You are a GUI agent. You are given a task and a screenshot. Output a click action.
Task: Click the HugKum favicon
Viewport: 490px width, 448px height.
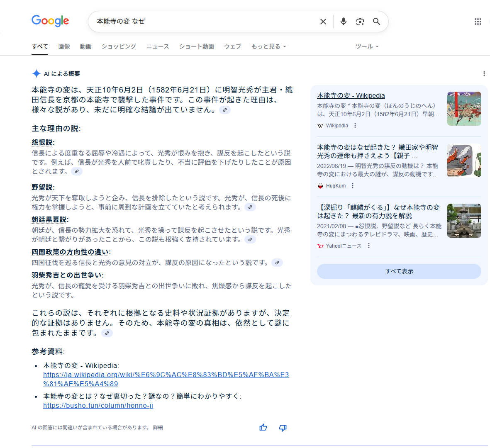[320, 186]
